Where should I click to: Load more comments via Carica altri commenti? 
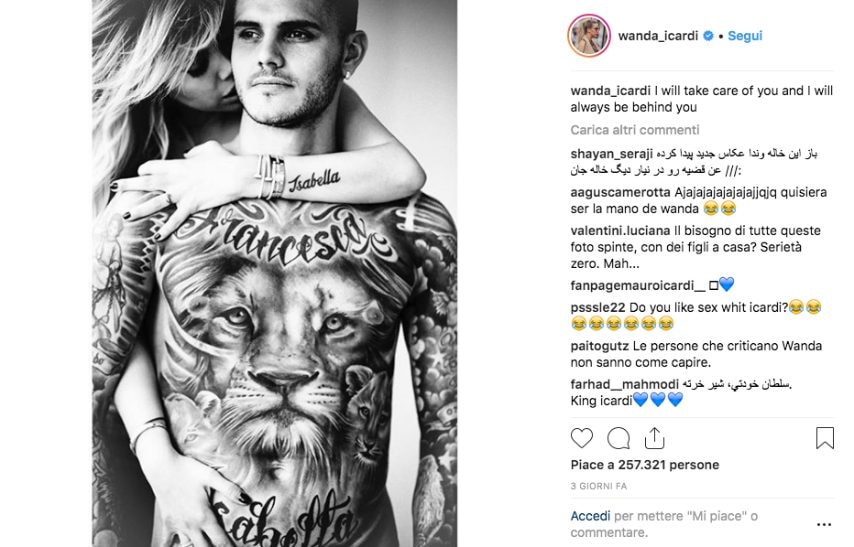coord(635,130)
